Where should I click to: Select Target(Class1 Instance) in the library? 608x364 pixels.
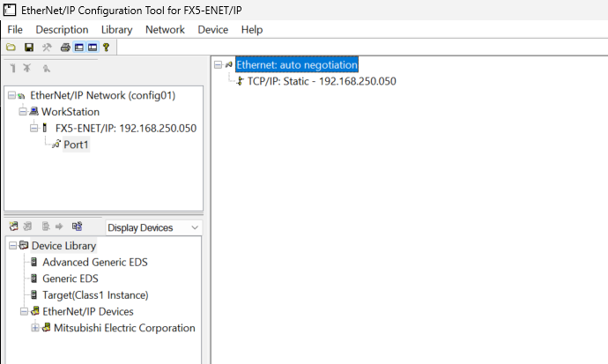pyautogui.click(x=95, y=294)
